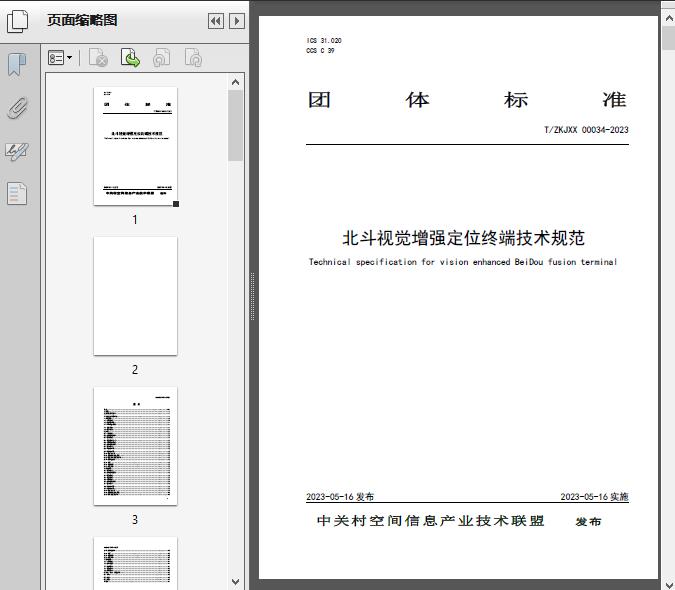Click the document view scroll-down arrow

coord(669,583)
